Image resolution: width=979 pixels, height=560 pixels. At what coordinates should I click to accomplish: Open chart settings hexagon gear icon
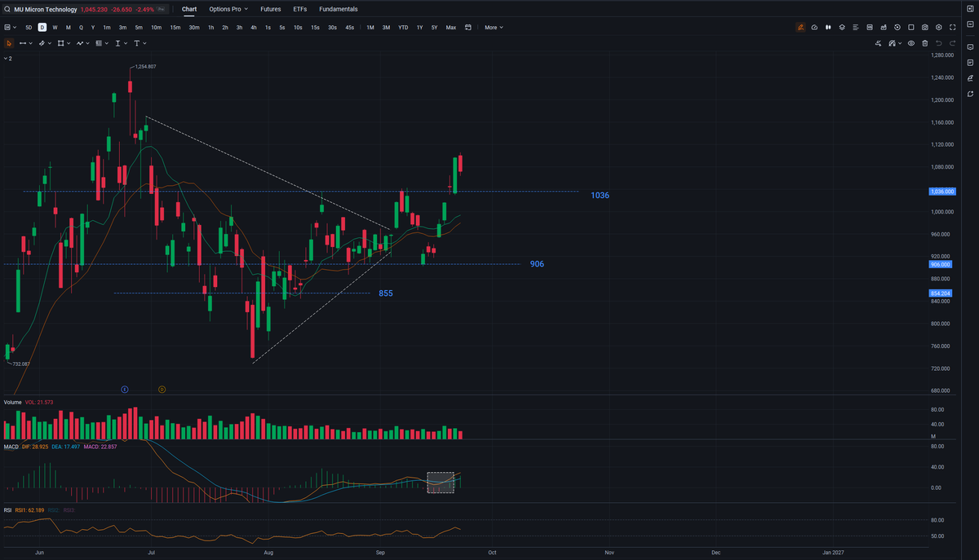click(939, 27)
